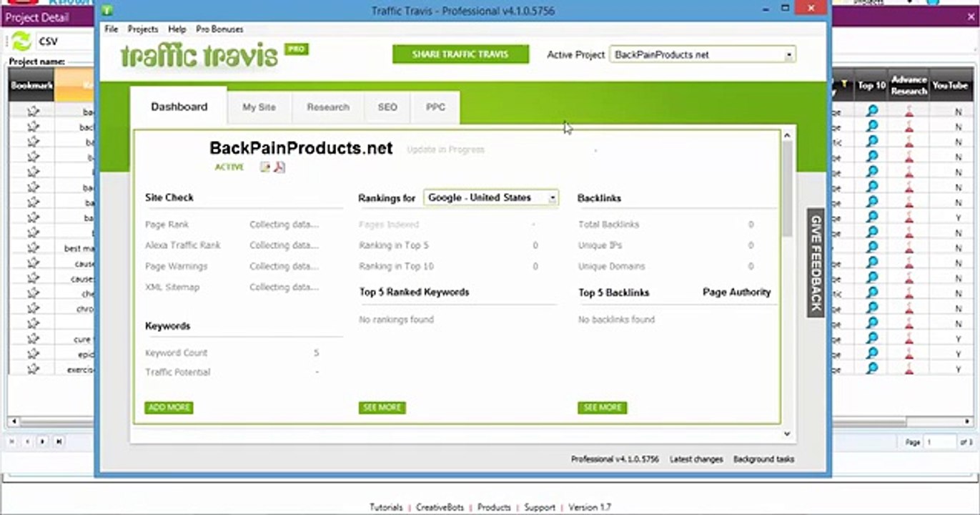Screen dimensions: 980x515
Task: Click the filter icon in column header
Action: pos(843,84)
